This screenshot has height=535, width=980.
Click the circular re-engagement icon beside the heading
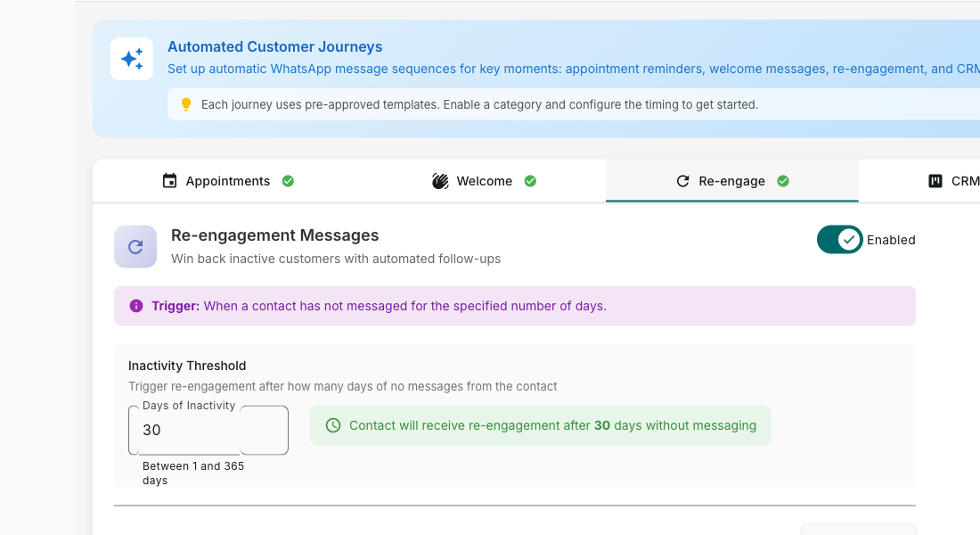pyautogui.click(x=135, y=246)
